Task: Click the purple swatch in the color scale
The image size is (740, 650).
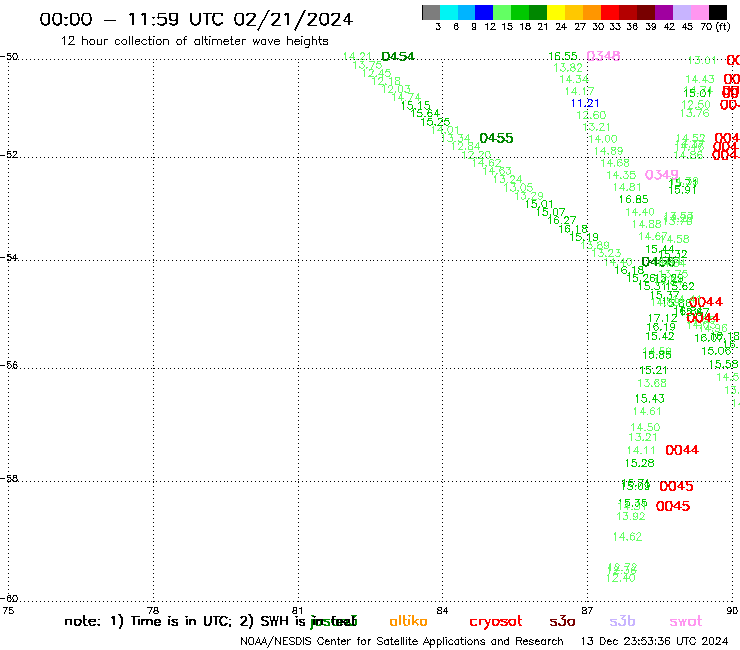Action: click(664, 12)
